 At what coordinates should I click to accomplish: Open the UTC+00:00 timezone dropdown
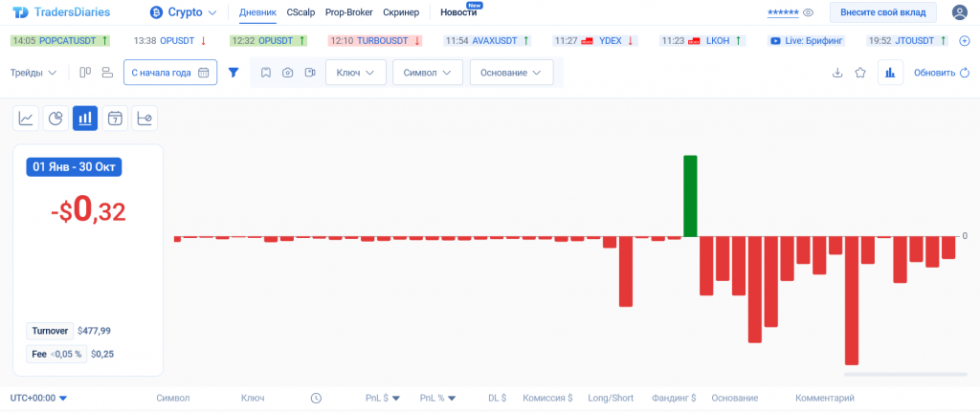click(x=38, y=398)
